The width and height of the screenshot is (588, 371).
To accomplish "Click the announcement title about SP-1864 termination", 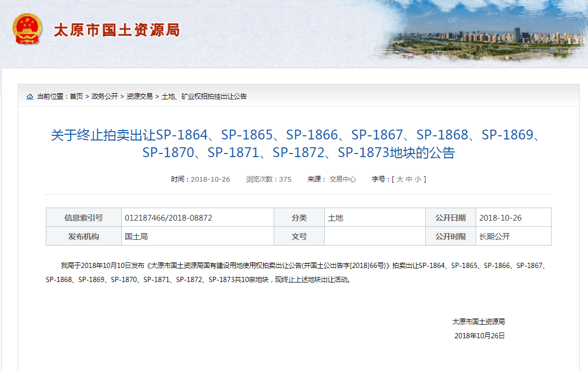I will (294, 146).
